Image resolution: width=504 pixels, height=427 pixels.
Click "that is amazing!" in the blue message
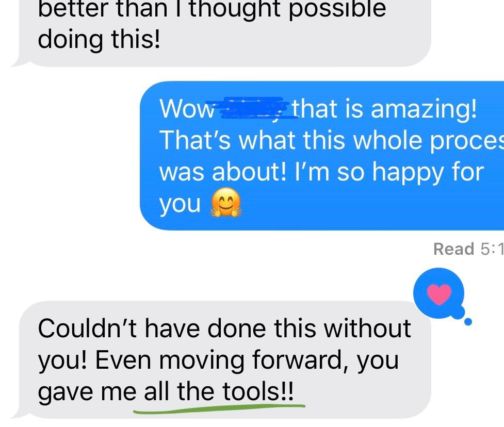(x=384, y=109)
